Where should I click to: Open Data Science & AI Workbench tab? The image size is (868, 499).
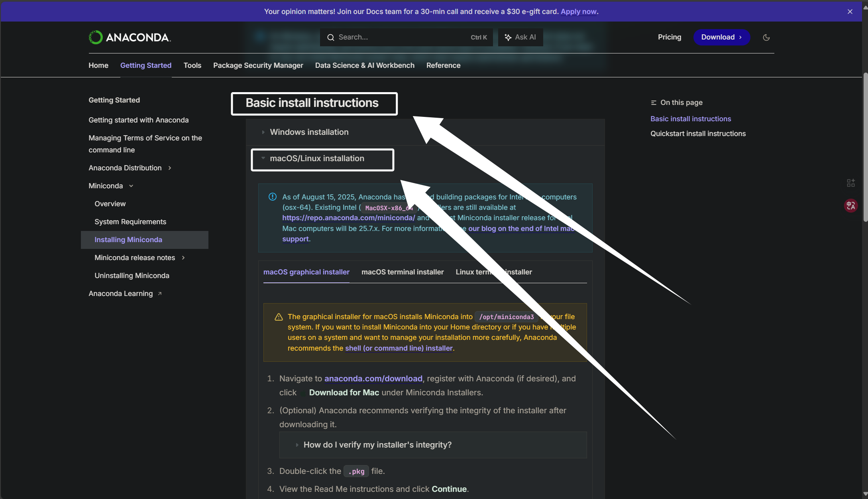coord(365,65)
